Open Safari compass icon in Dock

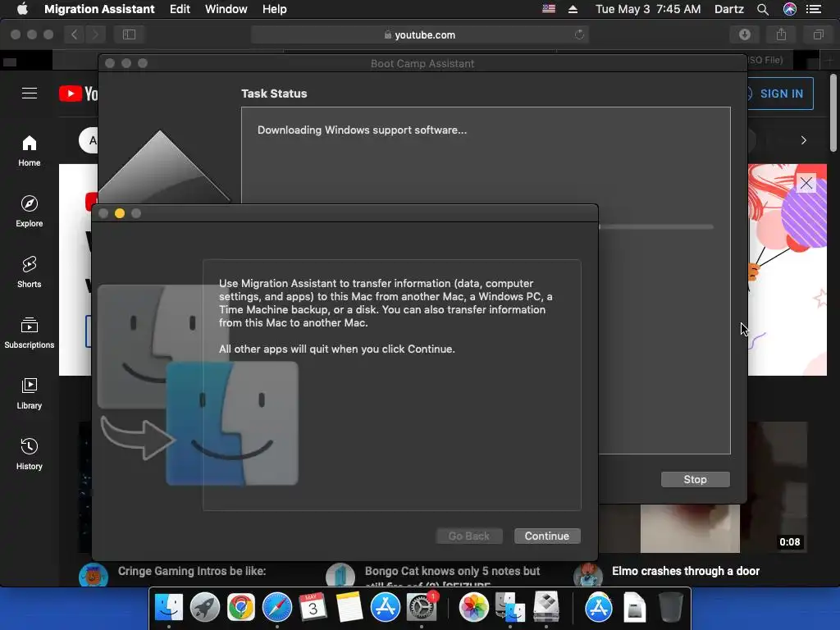point(276,607)
